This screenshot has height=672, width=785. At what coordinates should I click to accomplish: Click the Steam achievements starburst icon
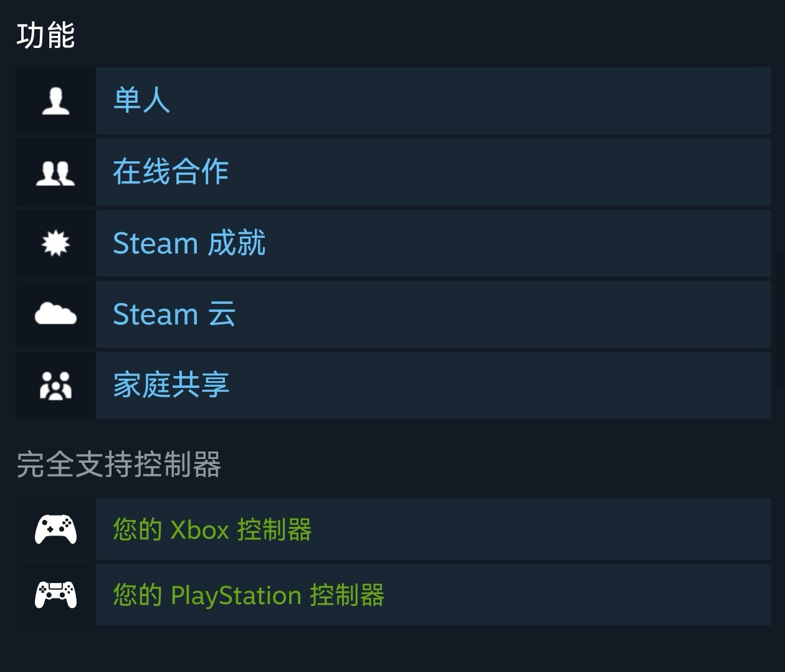point(55,244)
